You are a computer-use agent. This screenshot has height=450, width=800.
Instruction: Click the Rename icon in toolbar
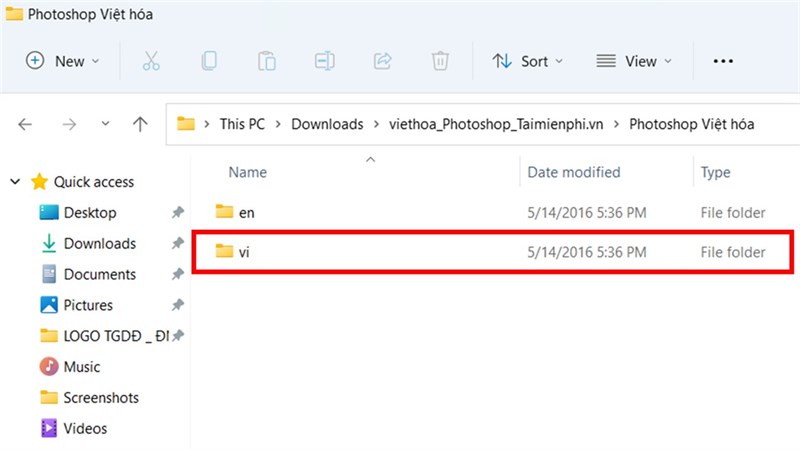coord(324,61)
